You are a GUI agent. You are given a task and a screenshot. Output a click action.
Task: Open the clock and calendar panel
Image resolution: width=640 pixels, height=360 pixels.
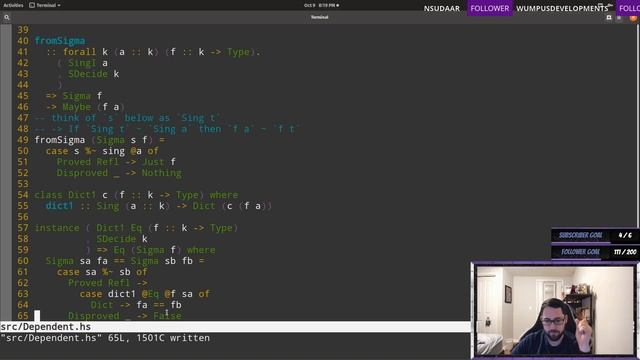click(x=321, y=5)
